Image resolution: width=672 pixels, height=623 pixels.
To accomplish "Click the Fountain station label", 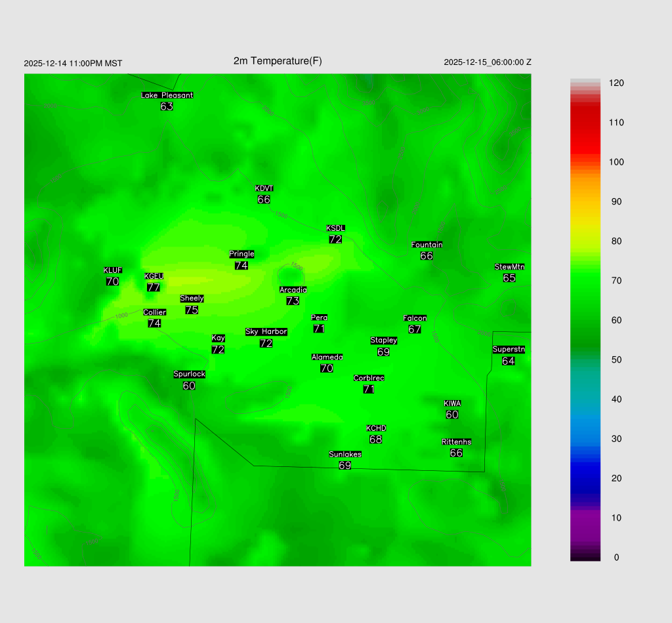I will click(x=427, y=245).
